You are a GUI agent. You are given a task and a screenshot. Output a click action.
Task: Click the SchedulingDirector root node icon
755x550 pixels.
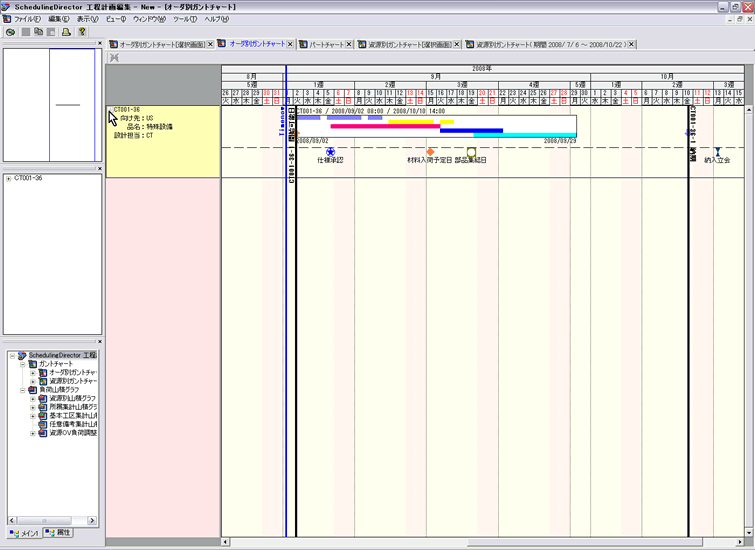22,355
